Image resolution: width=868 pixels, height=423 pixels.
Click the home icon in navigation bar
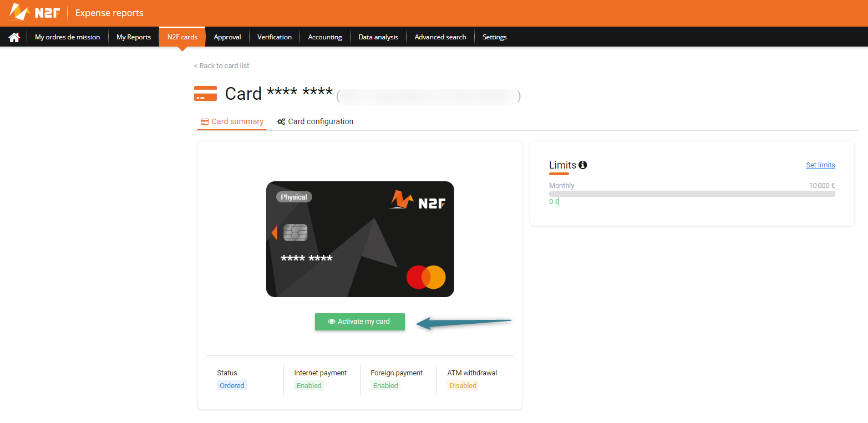click(x=14, y=37)
